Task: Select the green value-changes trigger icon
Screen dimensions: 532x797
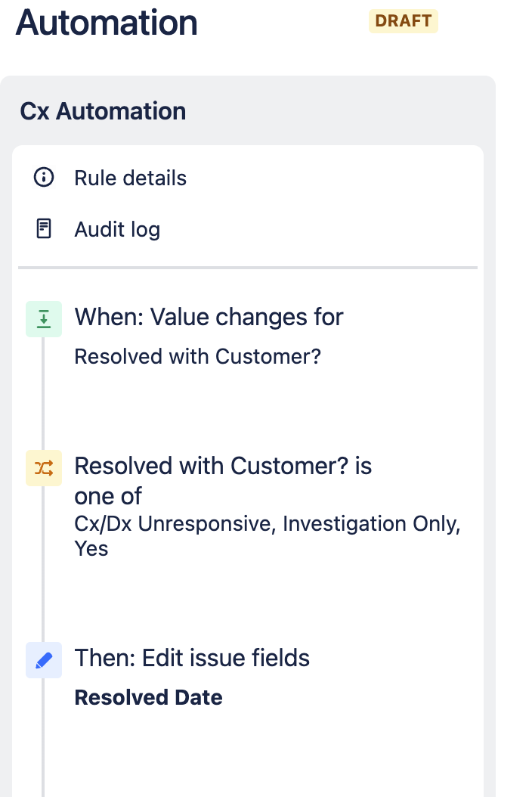Action: pyautogui.click(x=43, y=318)
